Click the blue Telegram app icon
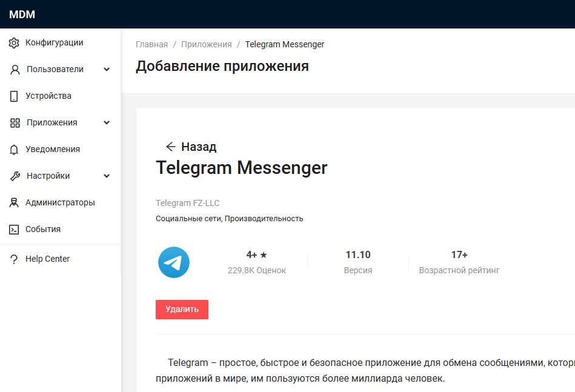575x392 pixels. click(x=174, y=262)
